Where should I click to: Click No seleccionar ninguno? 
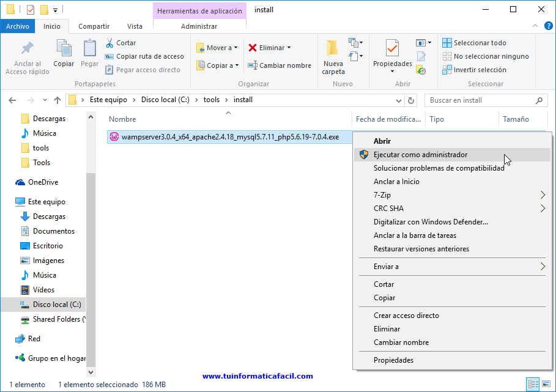[x=486, y=56]
